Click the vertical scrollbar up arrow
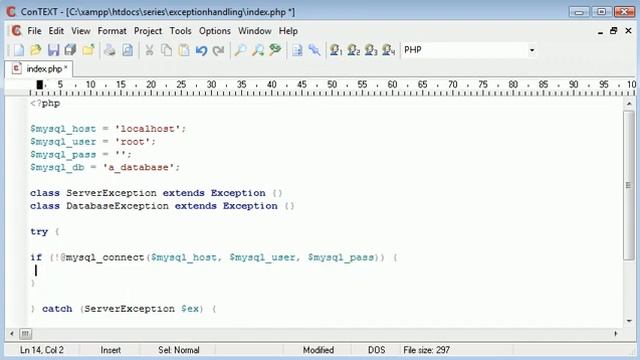Image resolution: width=640 pixels, height=360 pixels. [x=629, y=104]
